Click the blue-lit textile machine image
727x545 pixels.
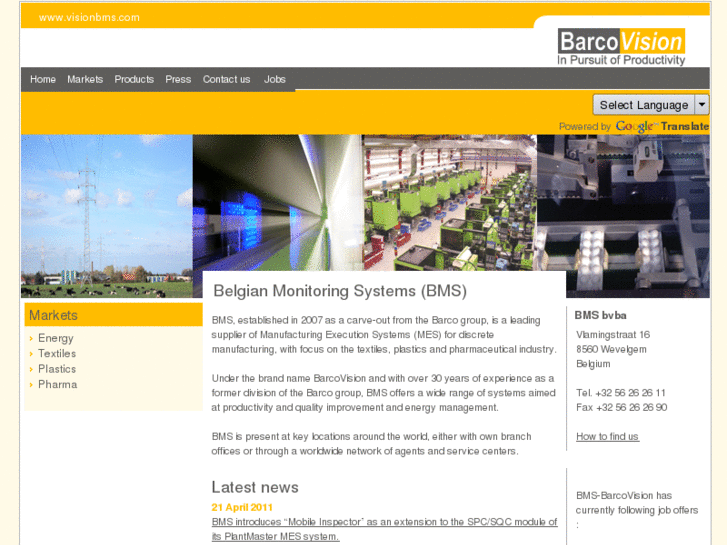(277, 203)
